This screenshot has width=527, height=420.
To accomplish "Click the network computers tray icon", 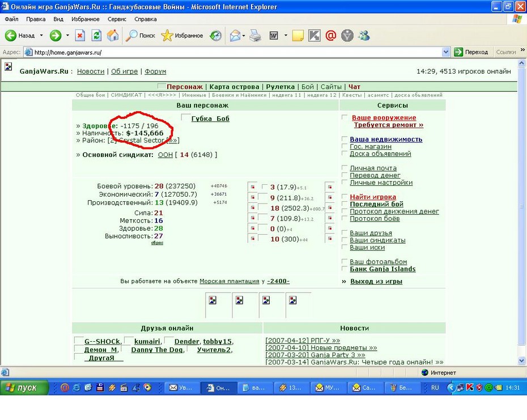I will coord(461,387).
